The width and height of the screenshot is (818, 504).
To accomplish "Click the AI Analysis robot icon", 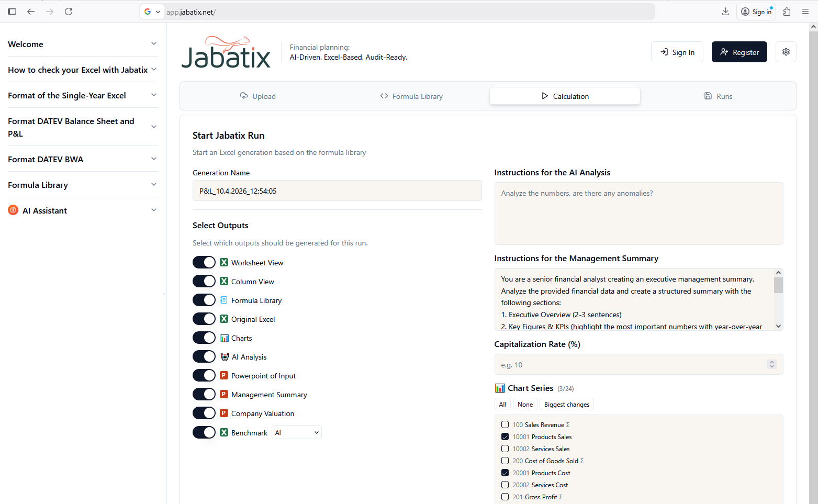I will pyautogui.click(x=223, y=356).
